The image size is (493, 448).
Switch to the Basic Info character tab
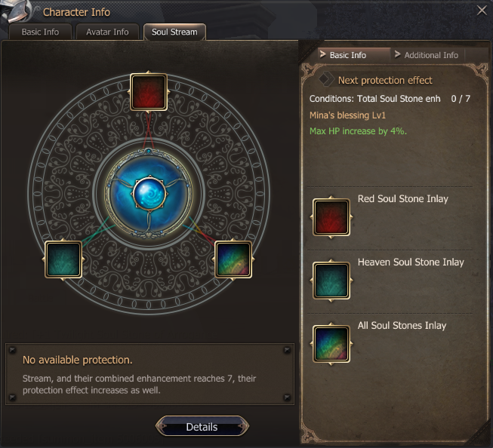coord(40,32)
